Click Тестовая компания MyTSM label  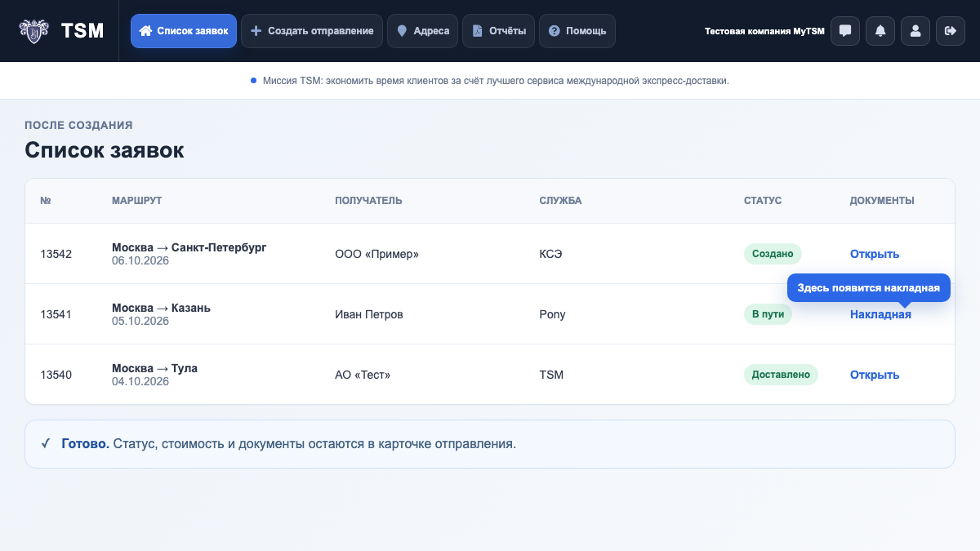tap(764, 31)
